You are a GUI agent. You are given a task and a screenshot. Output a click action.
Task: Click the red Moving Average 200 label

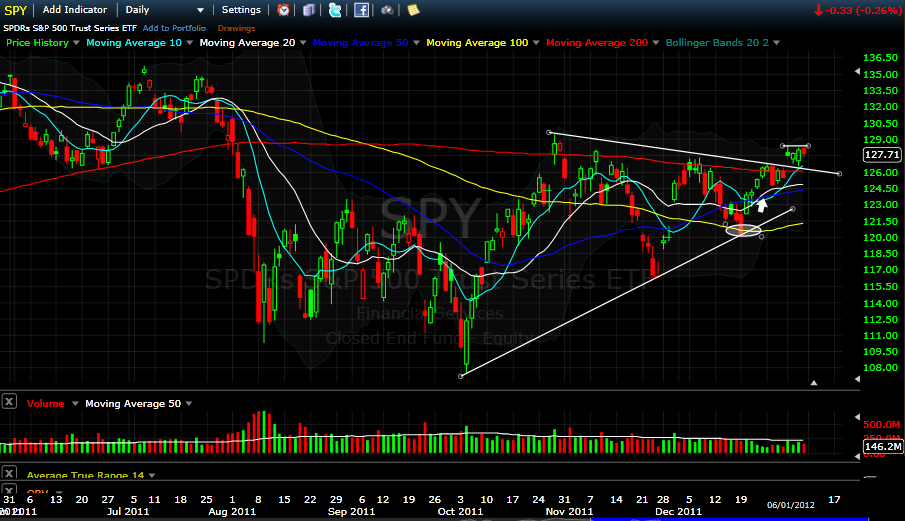tap(597, 43)
